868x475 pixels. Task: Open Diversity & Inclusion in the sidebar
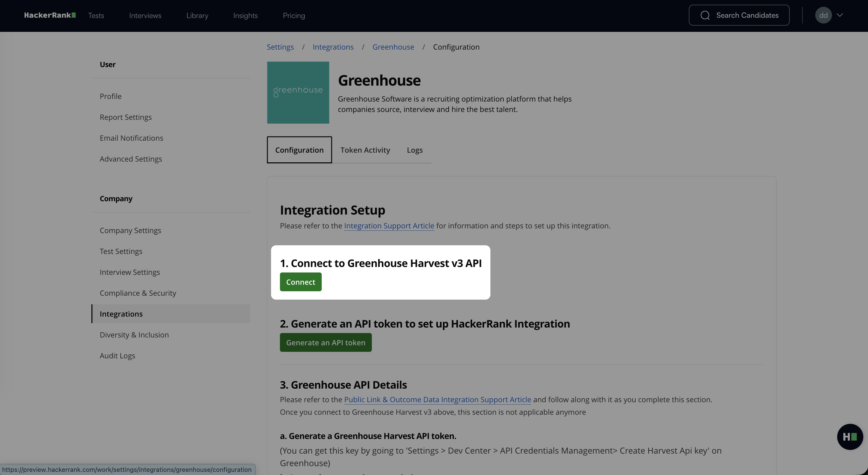tap(134, 335)
